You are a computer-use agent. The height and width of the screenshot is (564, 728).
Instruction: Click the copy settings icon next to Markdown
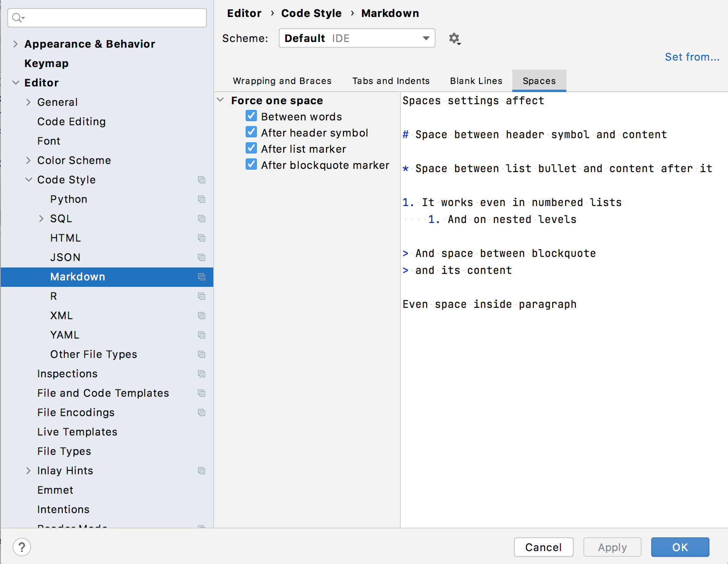click(202, 277)
